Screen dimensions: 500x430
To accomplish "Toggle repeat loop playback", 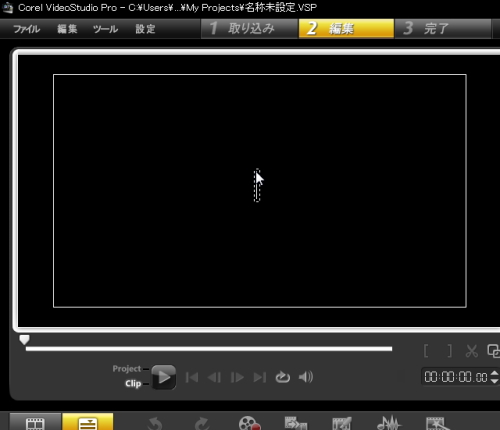I will pyautogui.click(x=283, y=377).
